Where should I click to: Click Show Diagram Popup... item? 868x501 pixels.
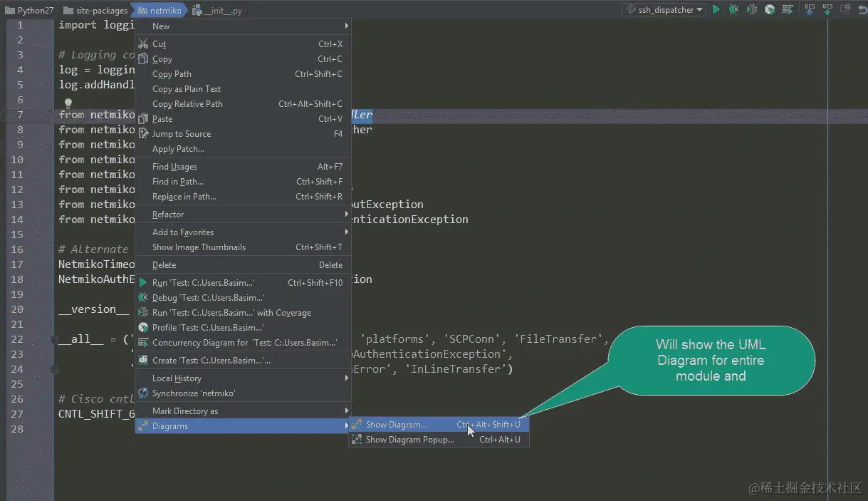tap(439, 440)
